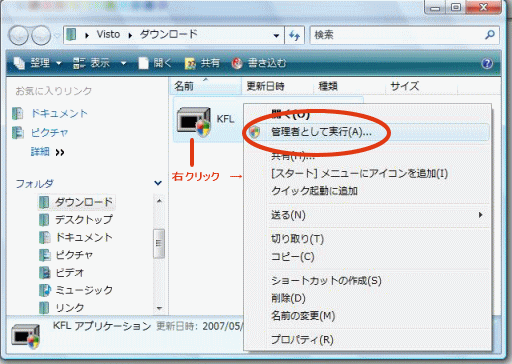This screenshot has height=364, width=512.
Task: Choose 管理者として実行(A)... from context menu
Action: (367, 132)
